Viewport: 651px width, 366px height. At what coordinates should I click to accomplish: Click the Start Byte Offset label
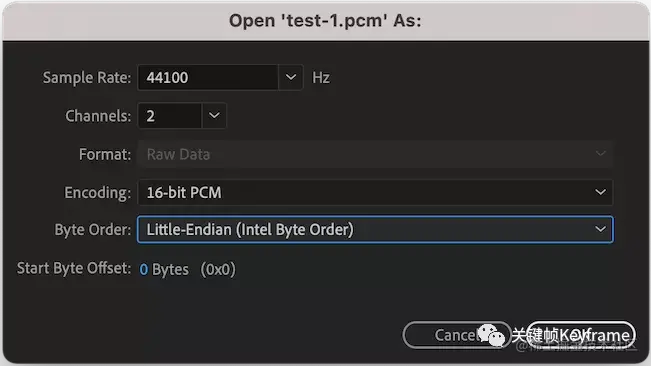point(74,268)
